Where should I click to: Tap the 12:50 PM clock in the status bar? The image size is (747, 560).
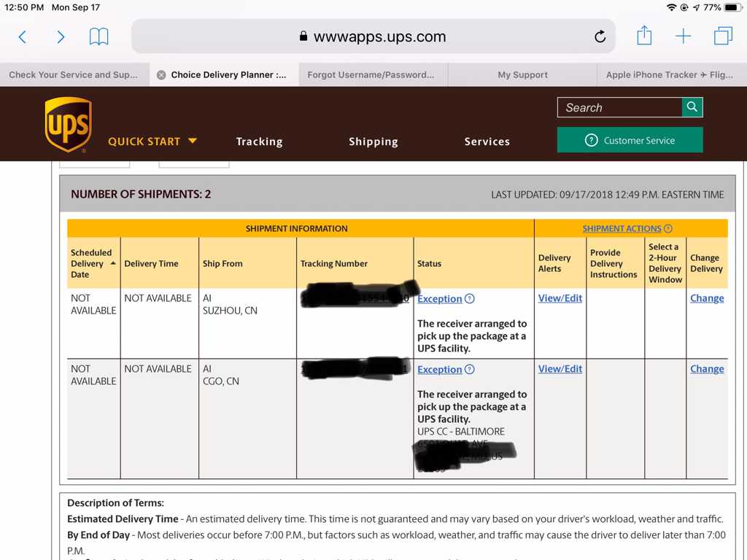coord(24,7)
